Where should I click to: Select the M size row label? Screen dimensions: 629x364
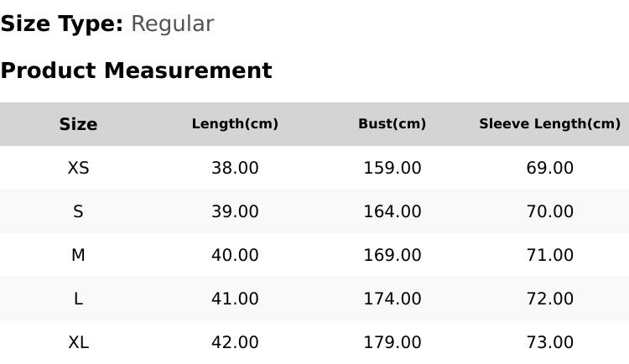tap(78, 255)
